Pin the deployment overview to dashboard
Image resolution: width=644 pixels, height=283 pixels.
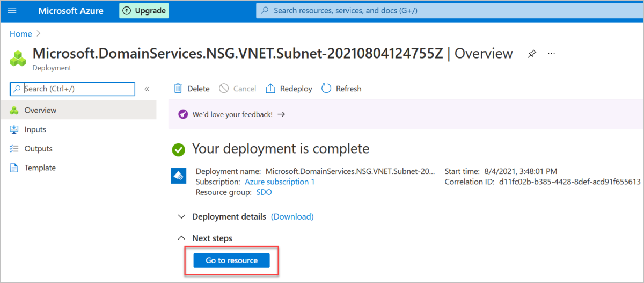(531, 54)
